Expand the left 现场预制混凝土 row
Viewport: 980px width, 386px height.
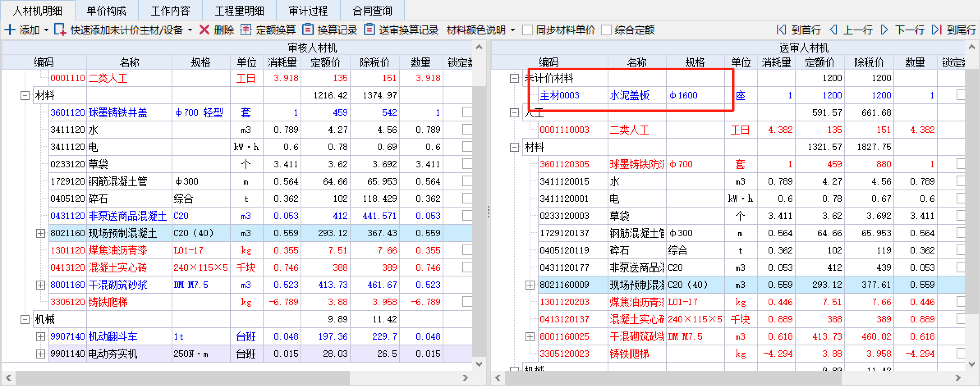[x=40, y=233]
